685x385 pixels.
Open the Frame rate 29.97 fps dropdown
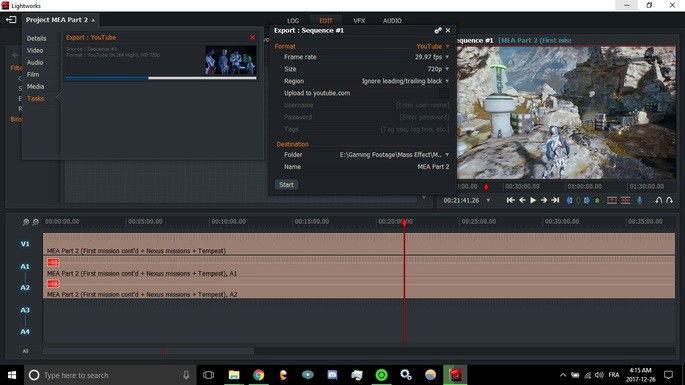[432, 57]
